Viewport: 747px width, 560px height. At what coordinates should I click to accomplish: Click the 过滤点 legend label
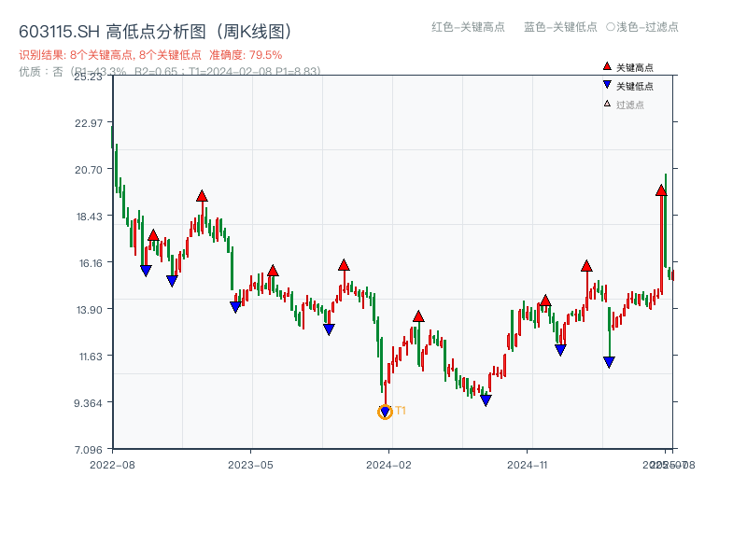pos(629,105)
